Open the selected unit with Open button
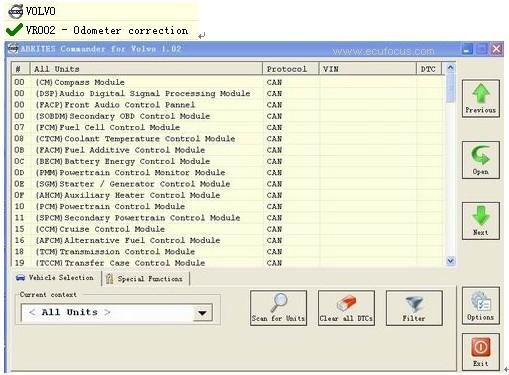Image resolution: width=509 pixels, height=375 pixels. (x=480, y=160)
